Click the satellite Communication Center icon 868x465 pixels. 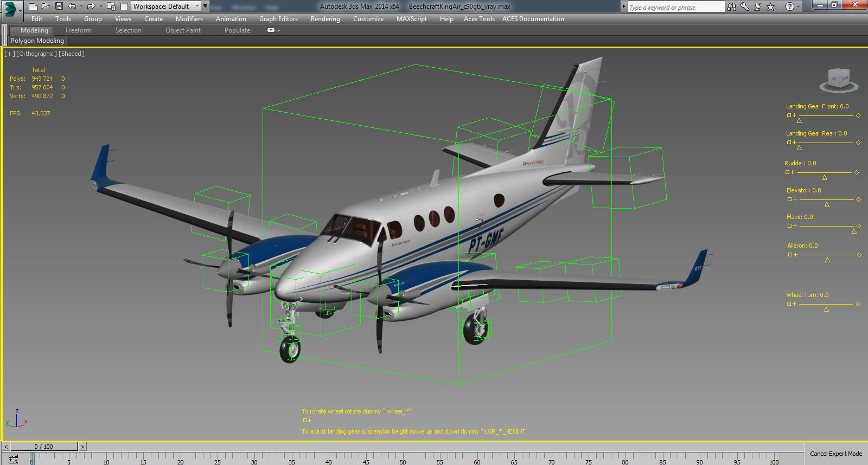click(758, 7)
